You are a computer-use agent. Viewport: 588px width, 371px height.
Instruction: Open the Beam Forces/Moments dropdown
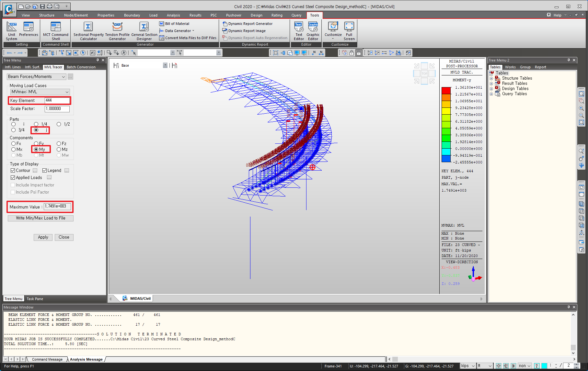point(36,77)
